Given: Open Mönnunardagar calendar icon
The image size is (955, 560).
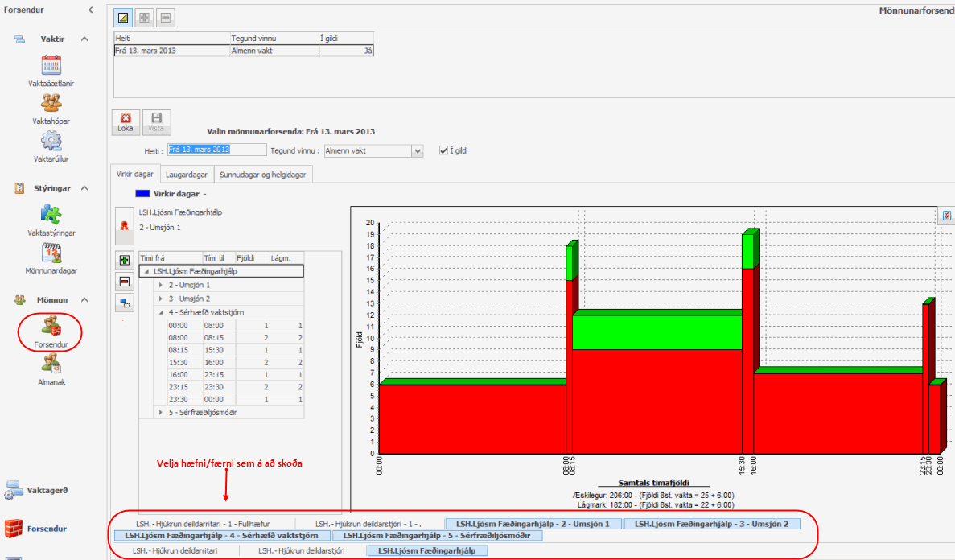Looking at the screenshot, I should (51, 253).
